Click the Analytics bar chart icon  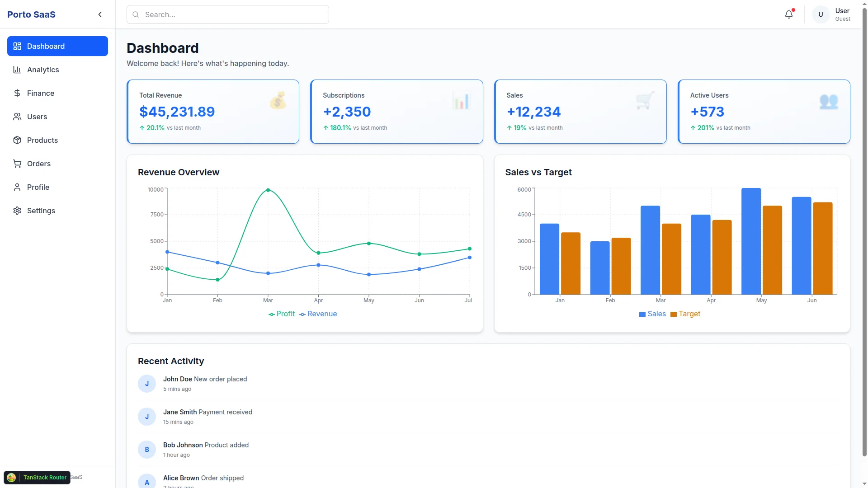point(17,70)
